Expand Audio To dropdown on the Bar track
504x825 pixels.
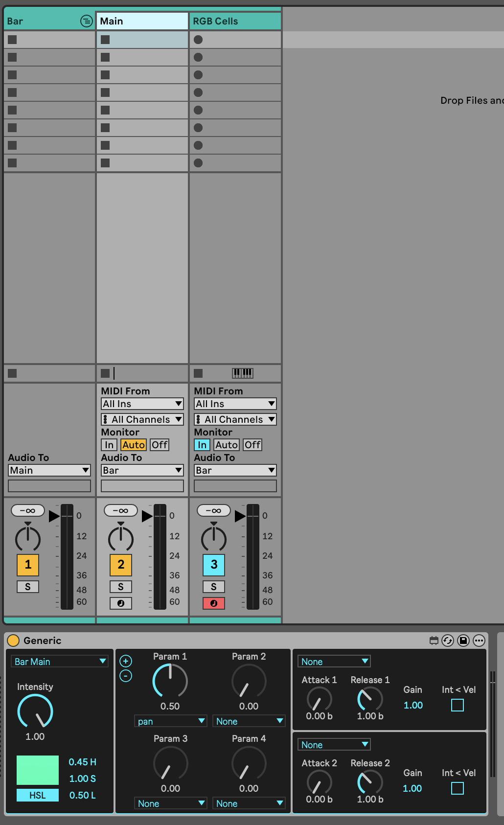click(49, 470)
